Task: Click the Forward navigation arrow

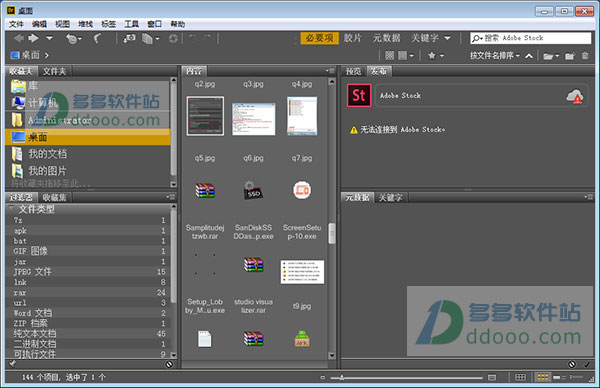Action: point(34,38)
